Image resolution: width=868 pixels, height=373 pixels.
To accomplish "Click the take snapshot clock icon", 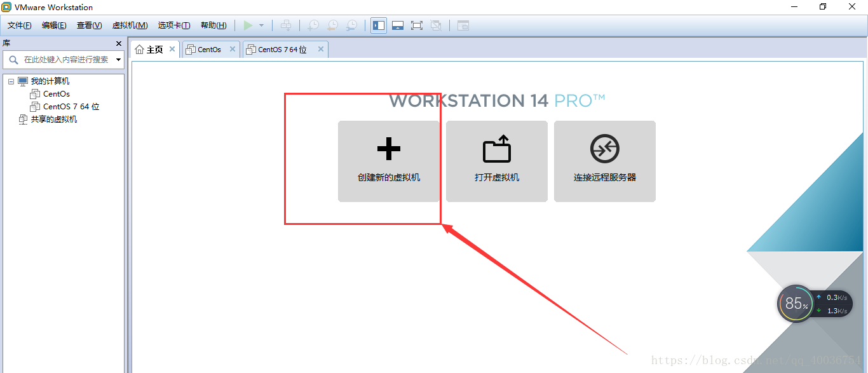I will [x=313, y=25].
